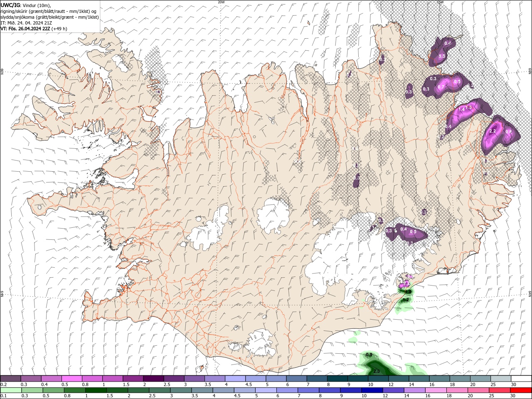Click lower legend swatch between 0.8 and 1
532x399 pixels.
coord(74,390)
